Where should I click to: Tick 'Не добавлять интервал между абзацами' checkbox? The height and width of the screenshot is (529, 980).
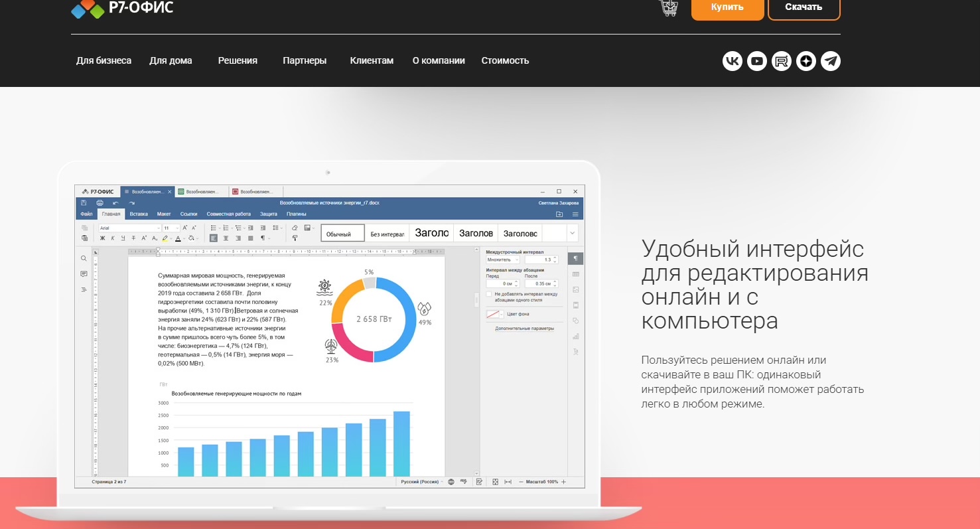pos(489,293)
